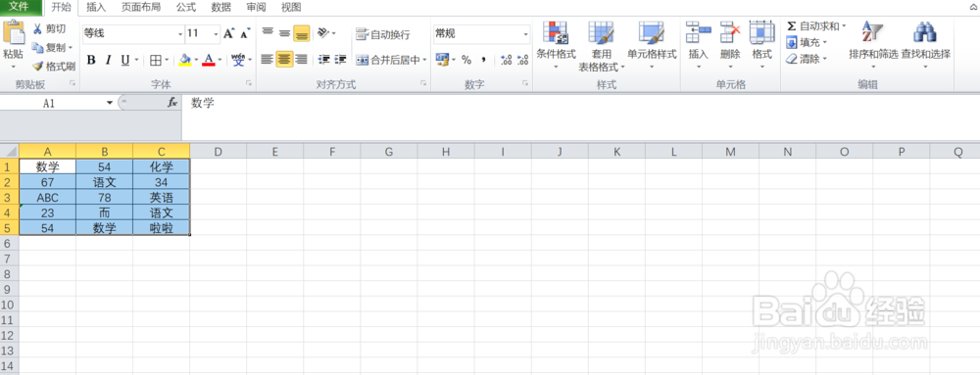
Task: Increase font size with the large A icon
Action: pos(228,33)
